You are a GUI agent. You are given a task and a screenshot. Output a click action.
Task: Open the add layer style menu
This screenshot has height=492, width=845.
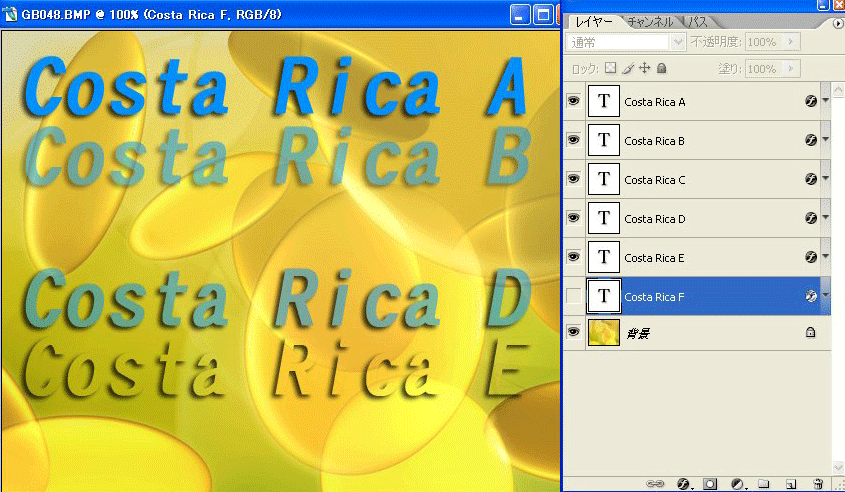[x=683, y=483]
